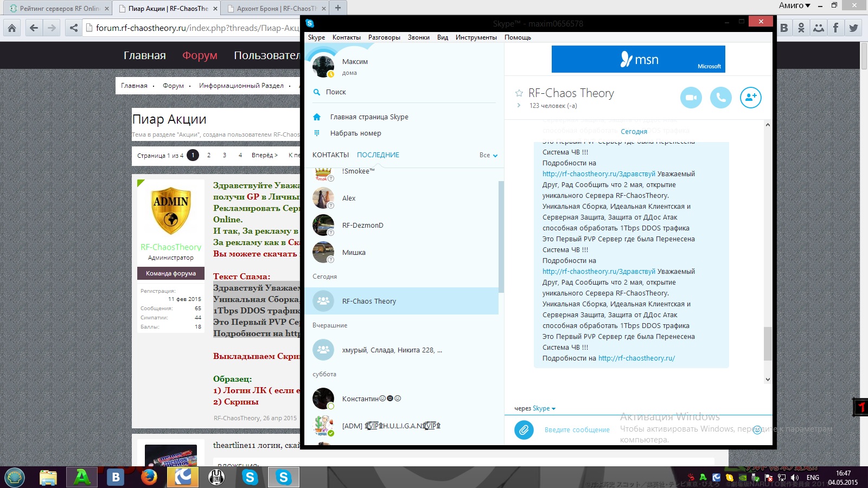Click Вперёд > next page link
Image resolution: width=868 pixels, height=488 pixels.
pyautogui.click(x=265, y=155)
